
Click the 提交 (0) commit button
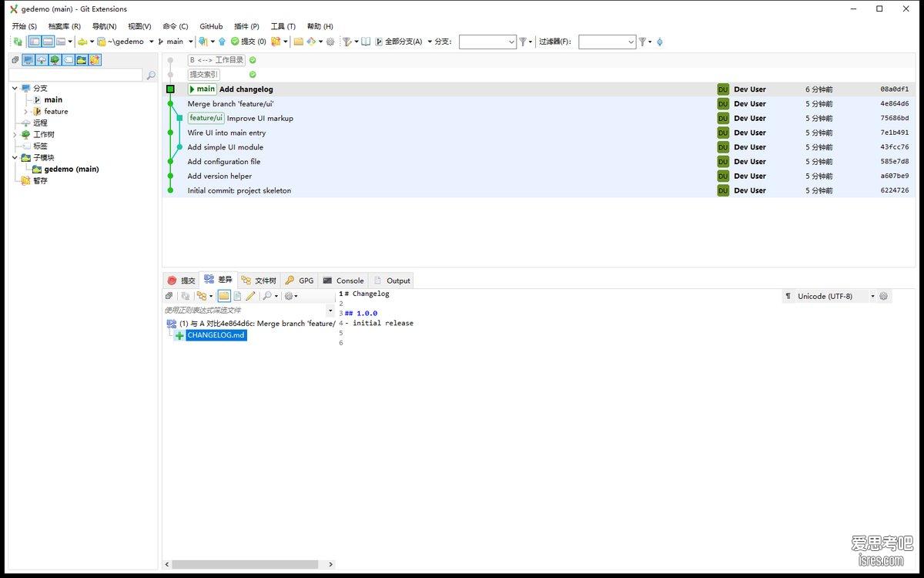[248, 42]
